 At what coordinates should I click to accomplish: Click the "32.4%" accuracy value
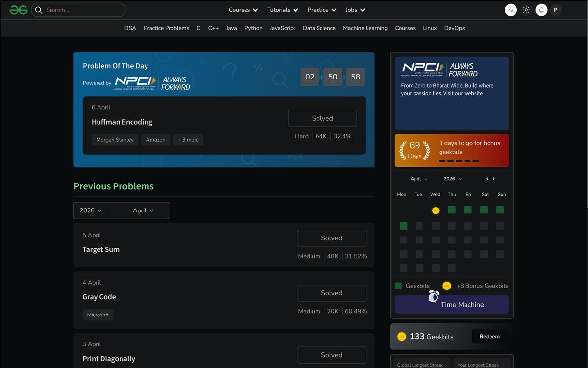tap(343, 136)
